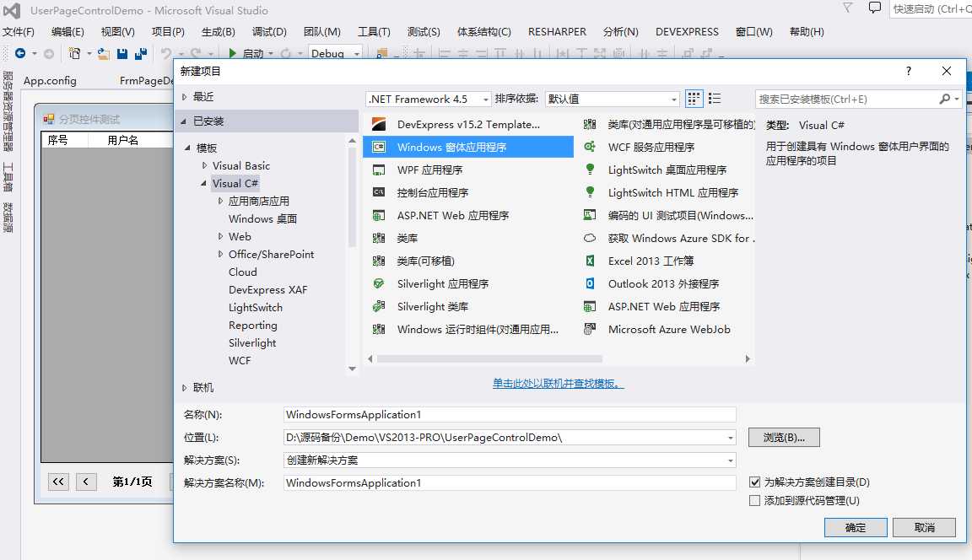This screenshot has width=972, height=560.
Task: Select the 类库 template
Action: point(468,238)
